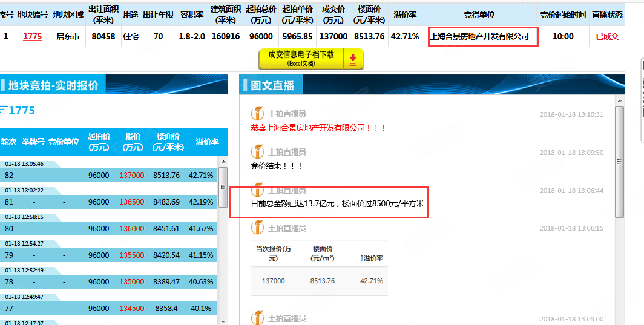The width and height of the screenshot is (644, 325).
Task: Select the 地块竞拍-实时报价 panel title
Action: coord(53,85)
